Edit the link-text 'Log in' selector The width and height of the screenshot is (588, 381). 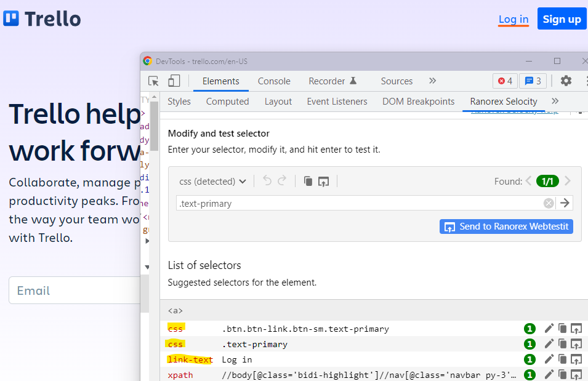coord(549,359)
